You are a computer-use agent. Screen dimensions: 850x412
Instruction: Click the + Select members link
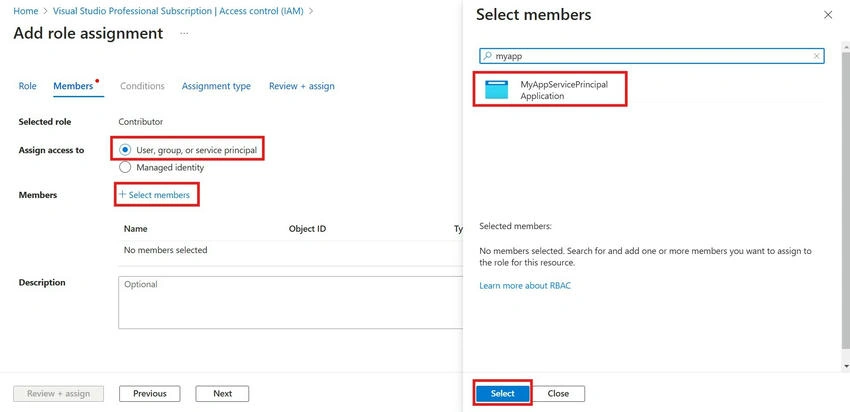154,195
